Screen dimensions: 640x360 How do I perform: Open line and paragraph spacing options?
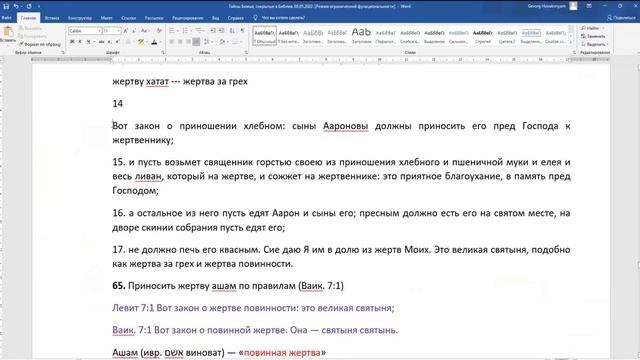[x=207, y=42]
